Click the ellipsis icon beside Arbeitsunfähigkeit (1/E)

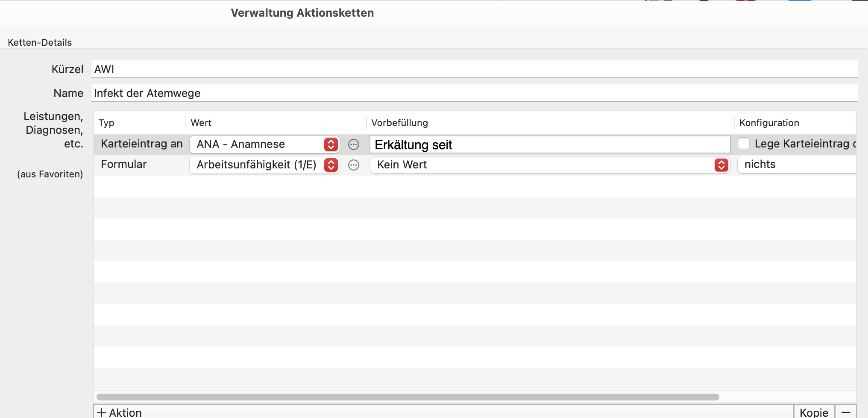pos(354,165)
